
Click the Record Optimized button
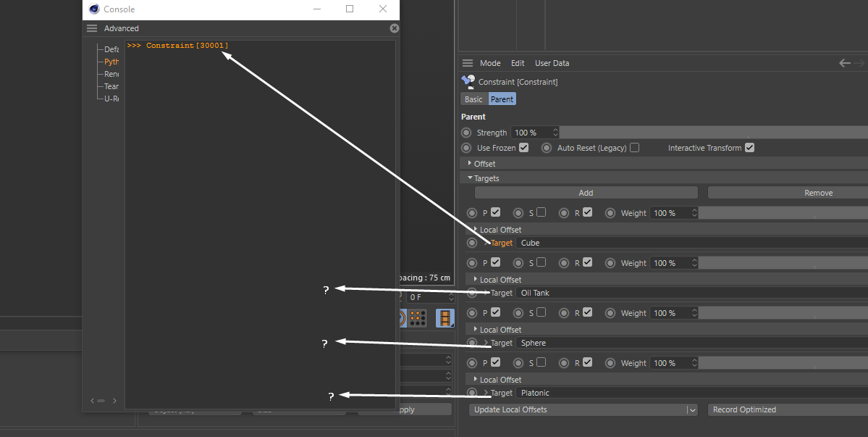tap(788, 410)
